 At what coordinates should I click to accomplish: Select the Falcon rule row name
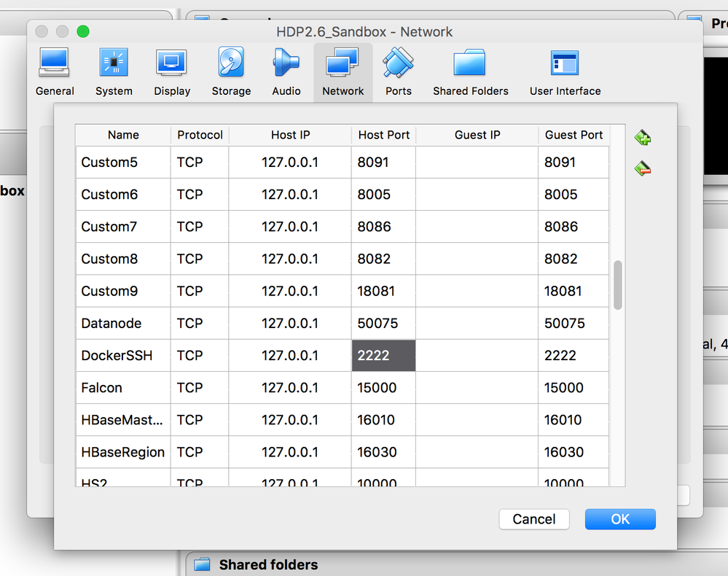(x=102, y=388)
